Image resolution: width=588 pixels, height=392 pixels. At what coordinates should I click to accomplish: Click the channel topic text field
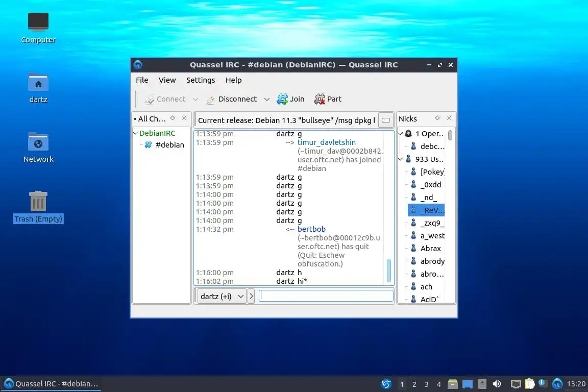(286, 120)
